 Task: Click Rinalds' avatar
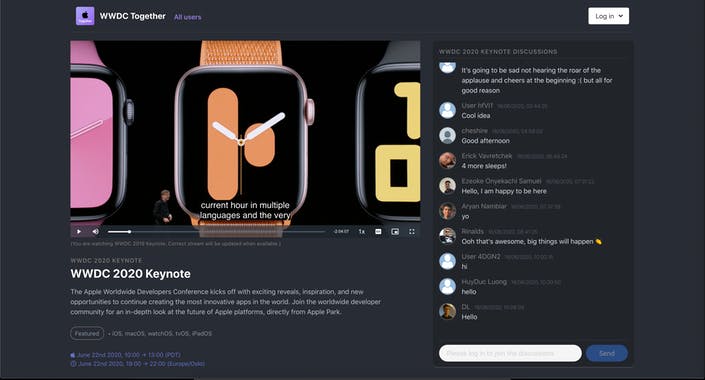click(x=447, y=236)
